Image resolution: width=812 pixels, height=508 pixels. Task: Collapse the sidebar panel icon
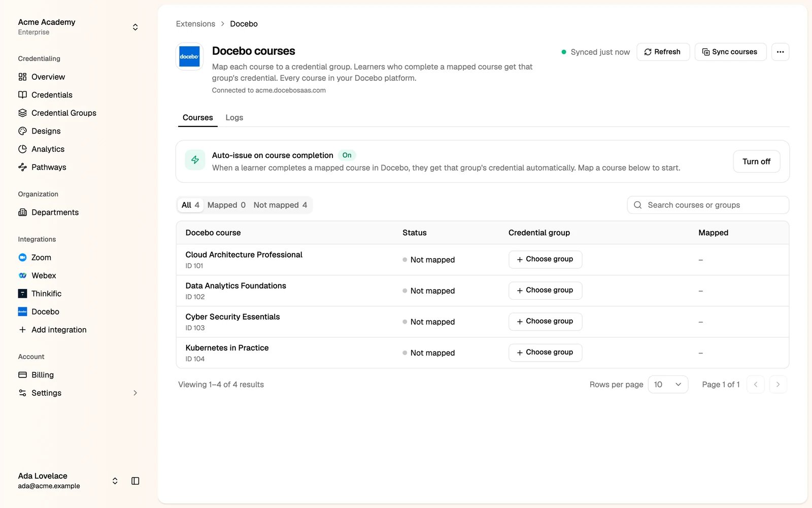tap(136, 481)
